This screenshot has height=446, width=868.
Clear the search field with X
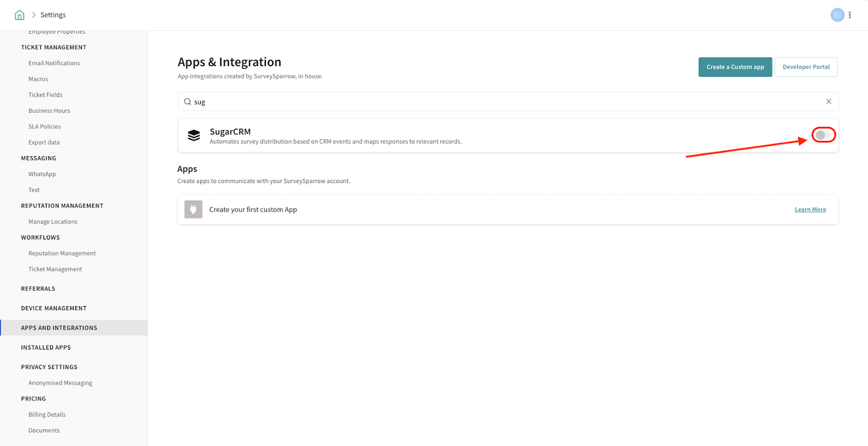828,102
